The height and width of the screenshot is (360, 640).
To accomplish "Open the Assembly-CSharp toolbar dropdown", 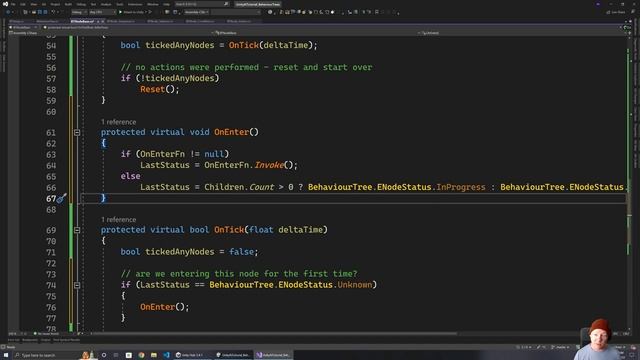I will click(x=197, y=12).
